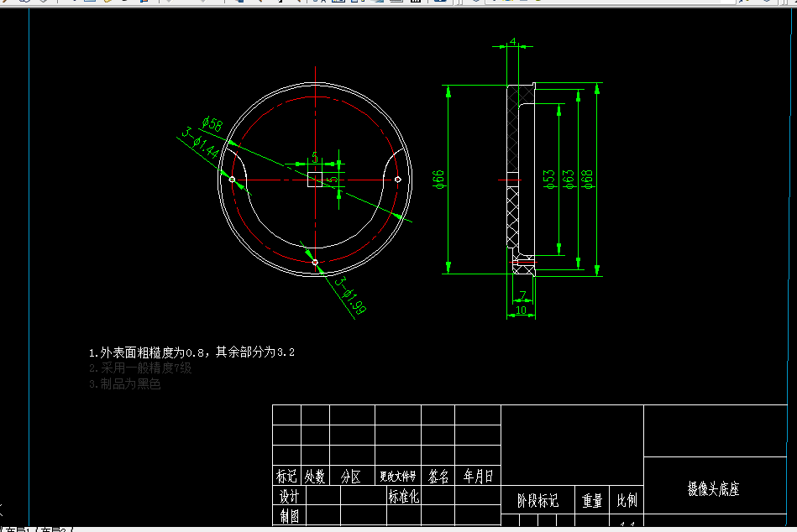
Task: Click the 7 dimension below the section view
Action: [522, 295]
